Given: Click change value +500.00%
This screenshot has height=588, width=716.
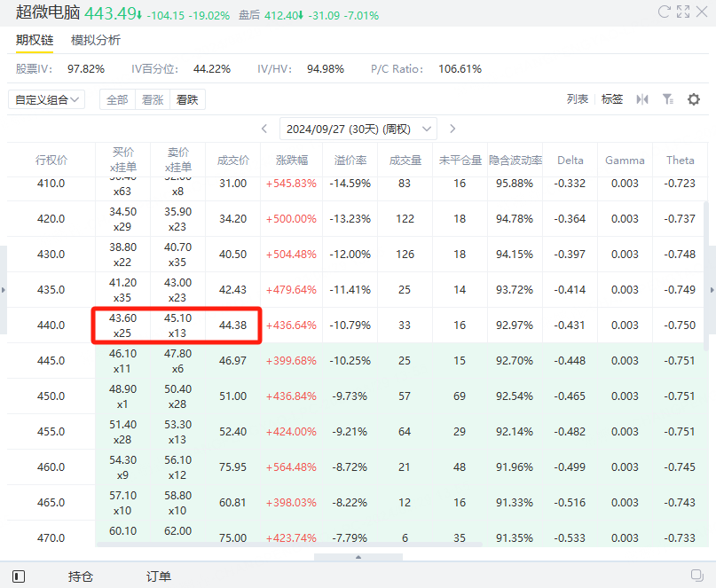Looking at the screenshot, I should 291,219.
